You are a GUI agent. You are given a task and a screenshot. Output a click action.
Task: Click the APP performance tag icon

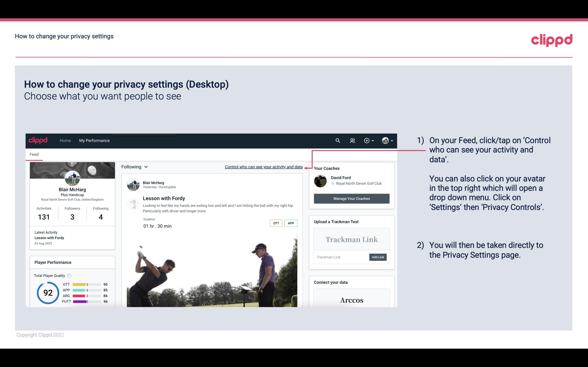point(291,223)
